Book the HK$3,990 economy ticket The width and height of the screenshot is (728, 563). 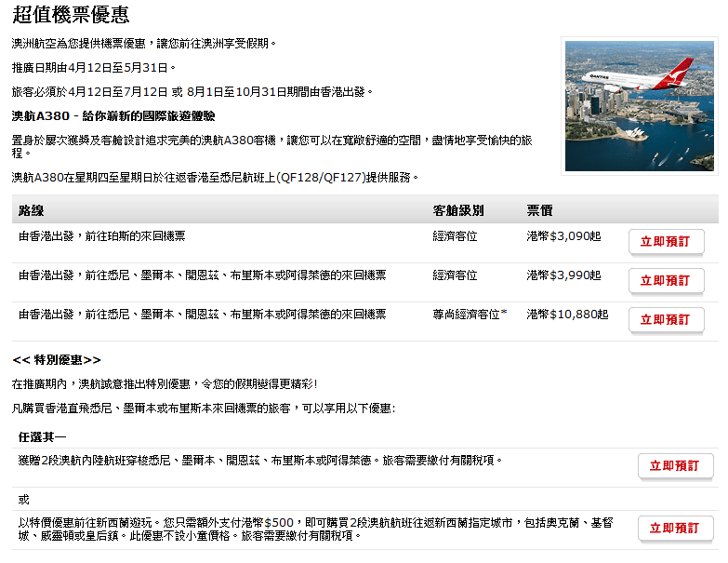coord(666,280)
